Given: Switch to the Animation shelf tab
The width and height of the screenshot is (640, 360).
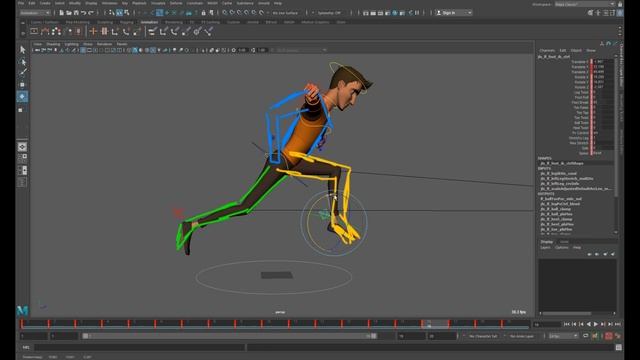Looking at the screenshot, I should click(149, 22).
